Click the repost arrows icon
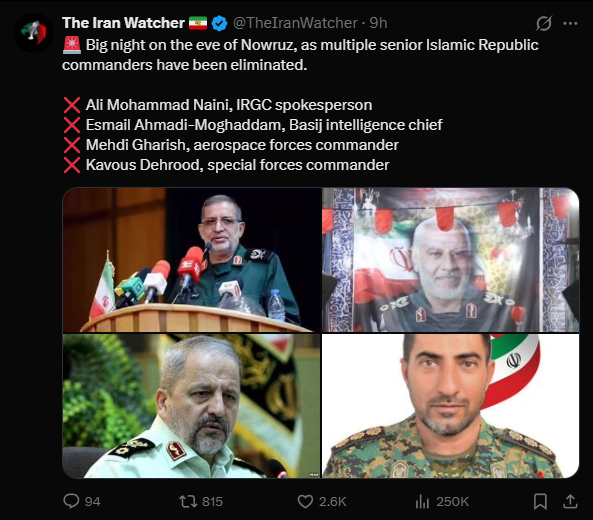Image resolution: width=593 pixels, height=520 pixels. tap(188, 501)
